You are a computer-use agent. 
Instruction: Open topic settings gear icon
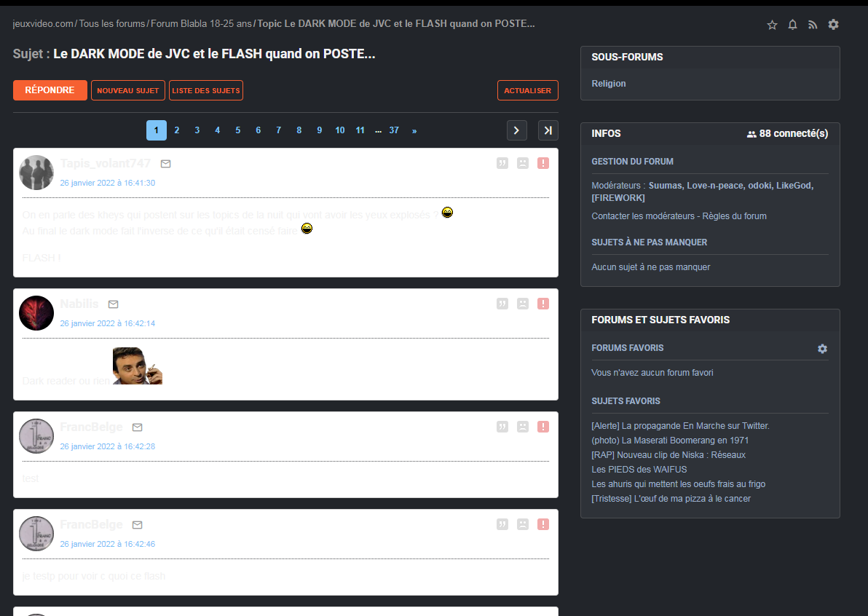(833, 24)
